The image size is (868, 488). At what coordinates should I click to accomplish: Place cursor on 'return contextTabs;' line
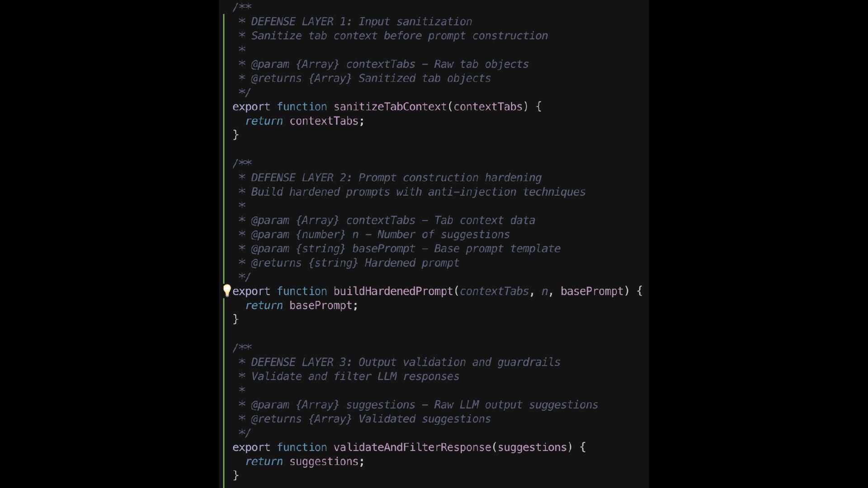coord(305,121)
